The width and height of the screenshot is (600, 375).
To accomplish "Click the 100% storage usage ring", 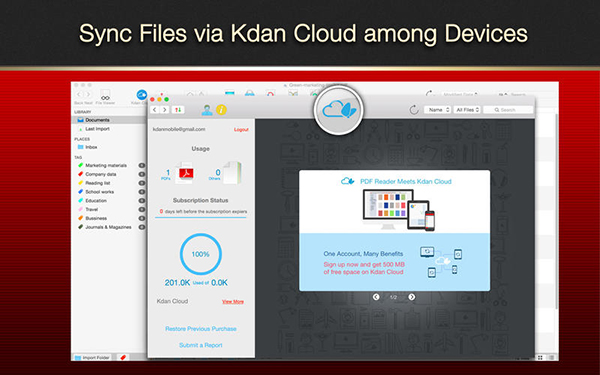I will pyautogui.click(x=201, y=254).
